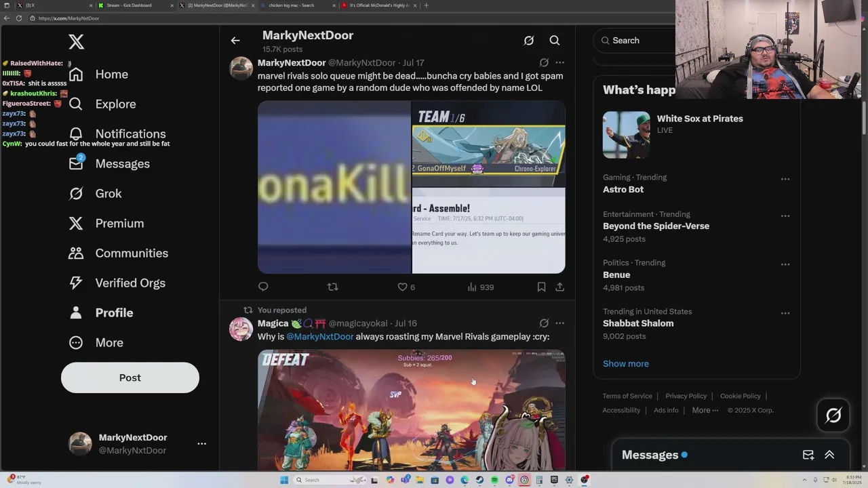Open Profile in the sidebar

(101, 313)
